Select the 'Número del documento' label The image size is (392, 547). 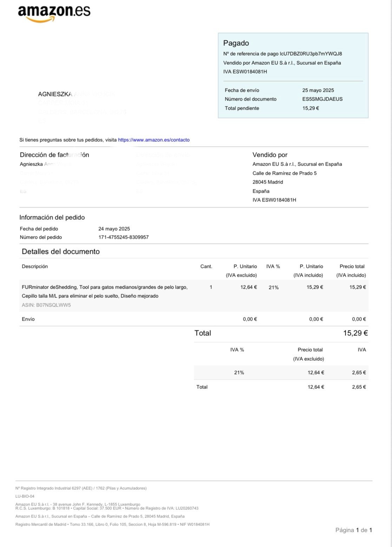251,99
